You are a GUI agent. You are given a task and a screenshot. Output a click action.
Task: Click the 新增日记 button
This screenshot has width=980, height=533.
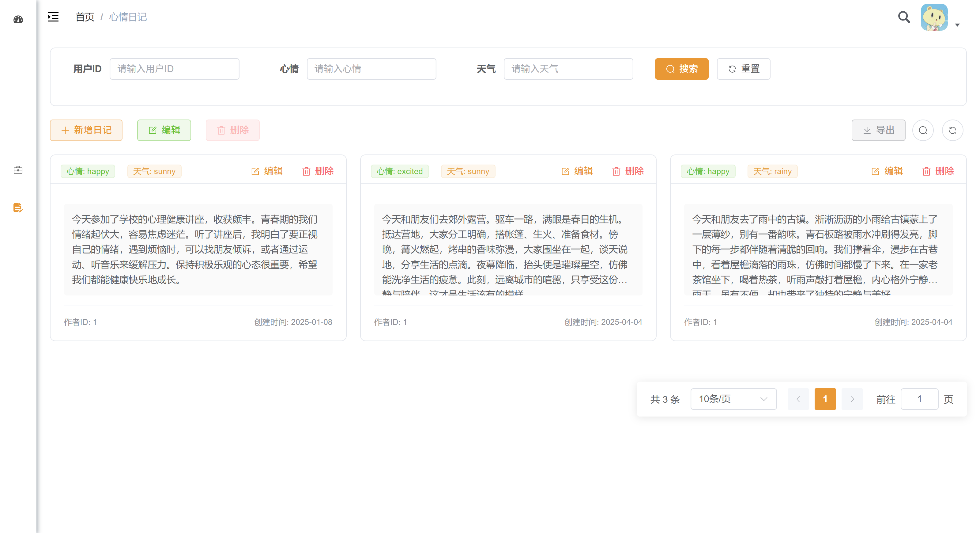pyautogui.click(x=86, y=130)
